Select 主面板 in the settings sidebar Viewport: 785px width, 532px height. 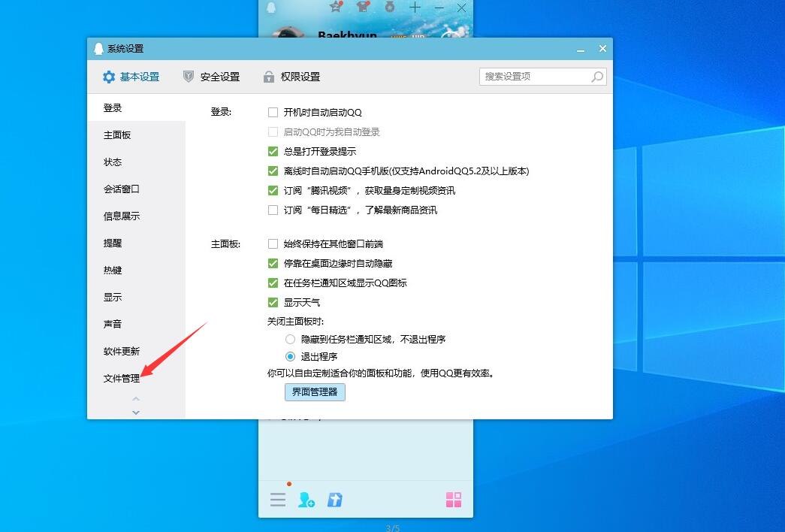[136, 135]
